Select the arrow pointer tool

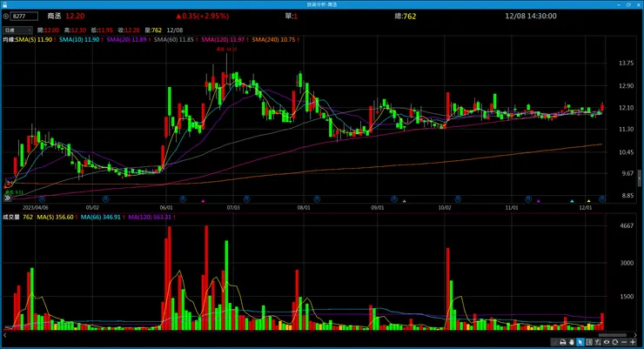tap(580, 342)
